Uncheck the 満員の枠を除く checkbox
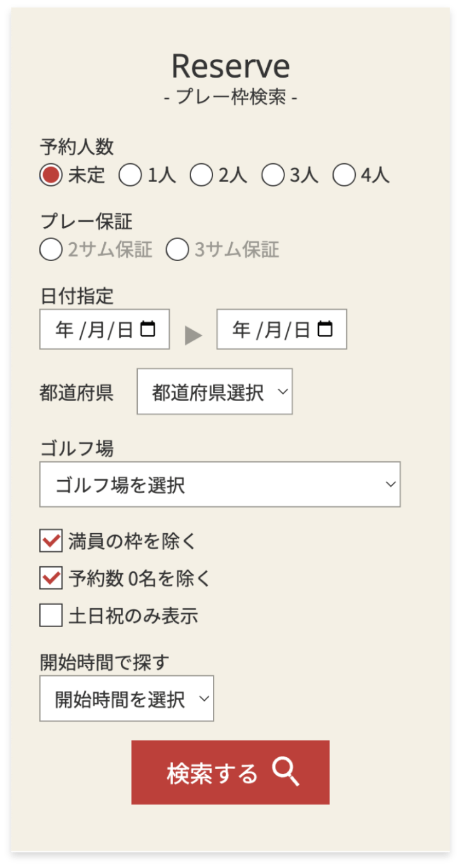This screenshot has width=461, height=868. click(x=51, y=541)
